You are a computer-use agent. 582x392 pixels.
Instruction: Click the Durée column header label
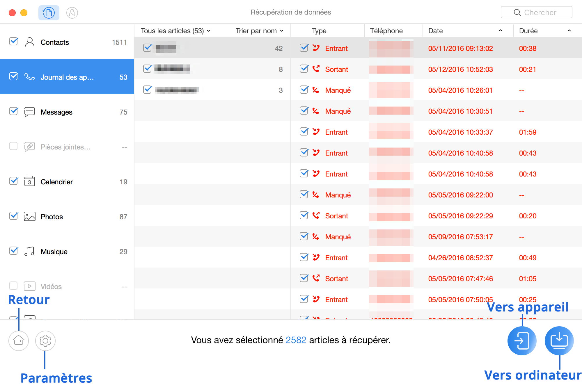click(x=528, y=31)
